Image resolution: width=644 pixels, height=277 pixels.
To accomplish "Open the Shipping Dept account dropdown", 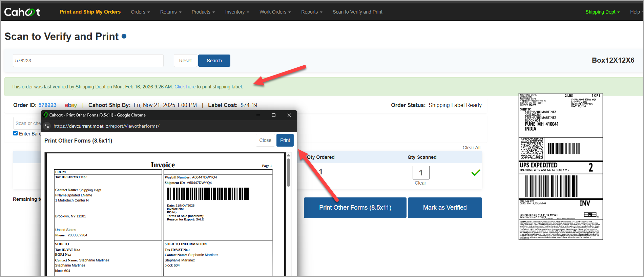I will click(x=603, y=12).
